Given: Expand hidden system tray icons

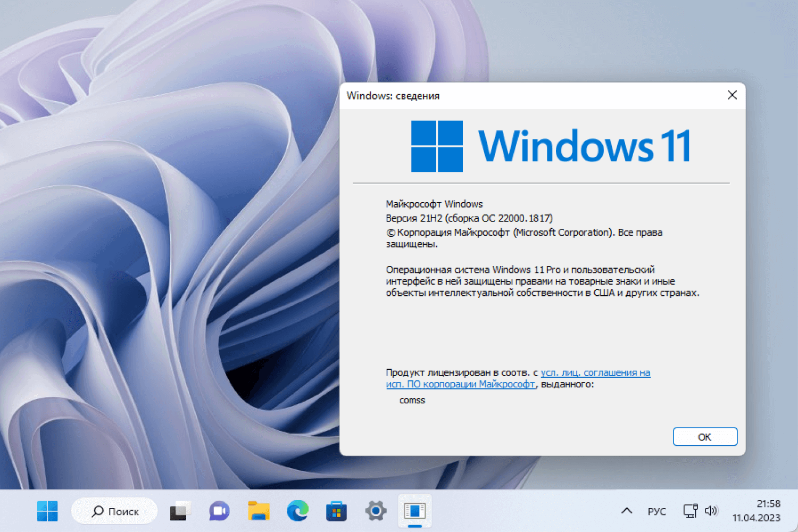Looking at the screenshot, I should tap(626, 510).
